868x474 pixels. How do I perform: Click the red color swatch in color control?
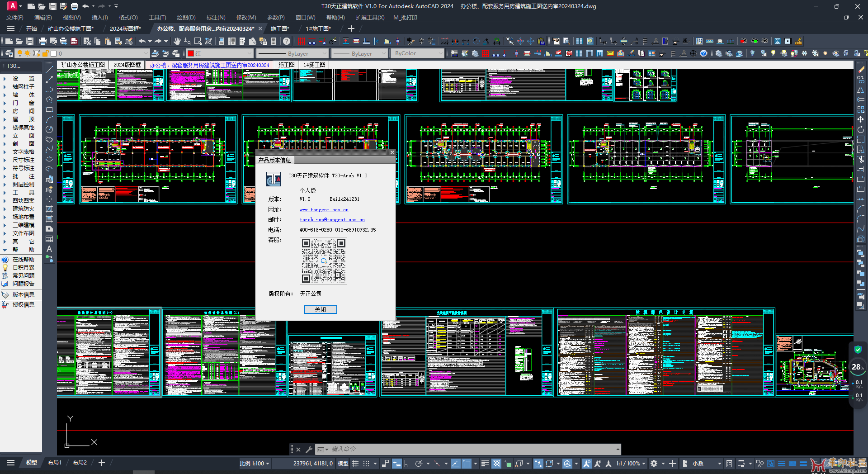(191, 53)
